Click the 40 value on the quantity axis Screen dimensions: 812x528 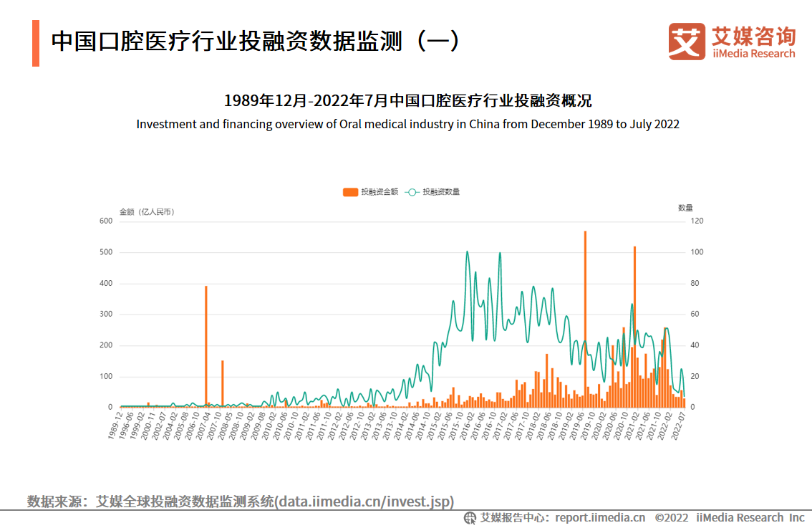pos(695,345)
